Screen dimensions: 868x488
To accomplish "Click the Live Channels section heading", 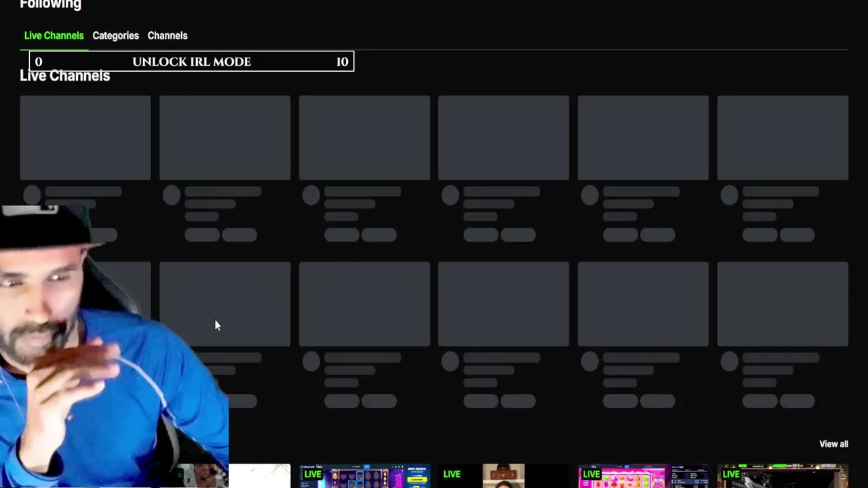I will [x=64, y=77].
